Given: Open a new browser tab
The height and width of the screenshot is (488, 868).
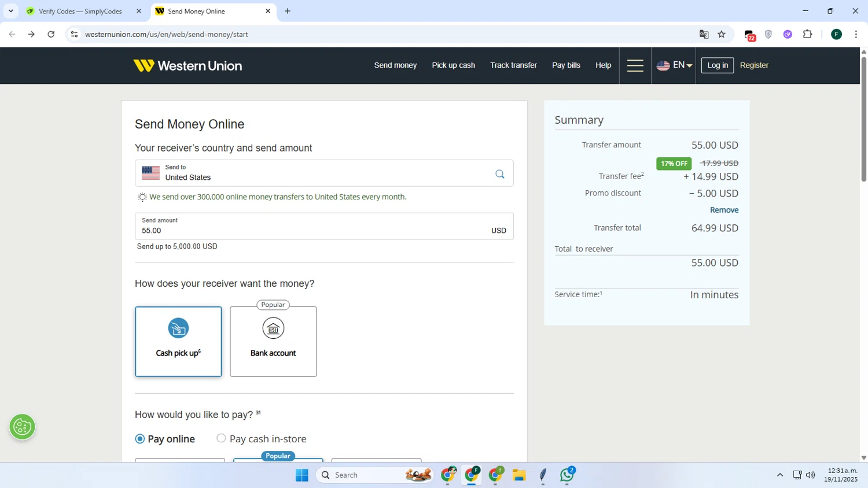Looking at the screenshot, I should click(x=288, y=11).
